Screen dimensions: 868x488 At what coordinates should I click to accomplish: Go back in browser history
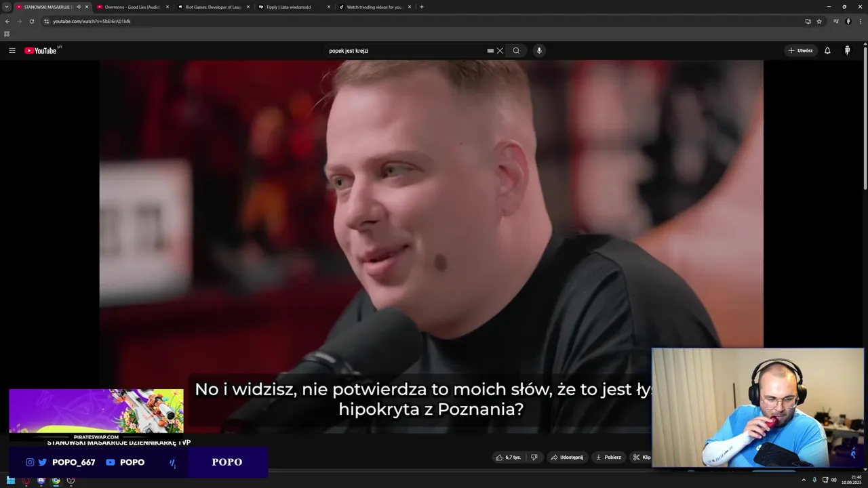point(7,21)
